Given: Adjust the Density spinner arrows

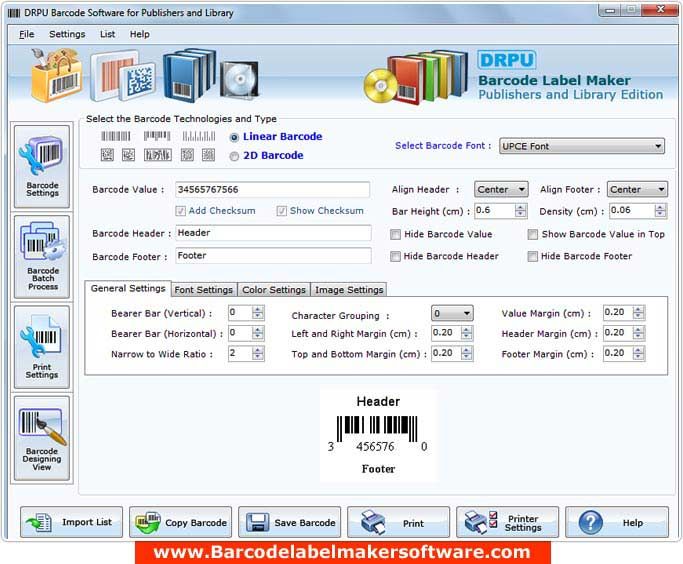Looking at the screenshot, I should [660, 211].
